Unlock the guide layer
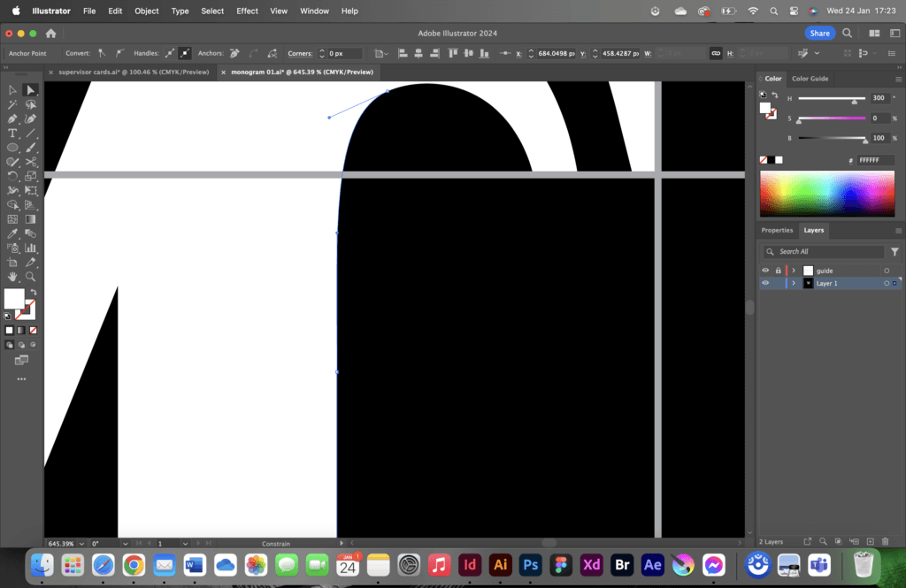 point(778,270)
